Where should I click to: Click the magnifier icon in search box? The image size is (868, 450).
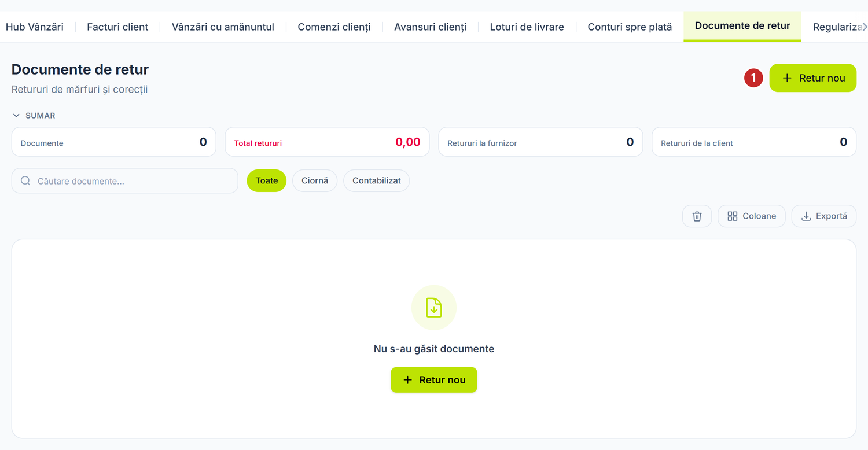25,181
